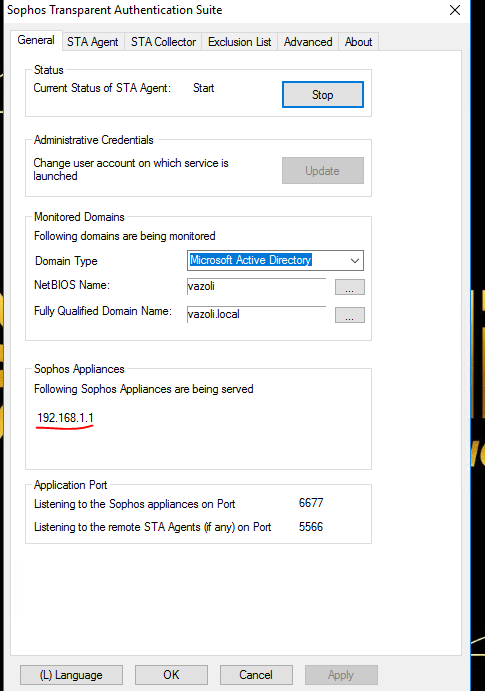Close the Sophos Transparent Authentication Suite window
The image size is (485, 691).
click(455, 10)
